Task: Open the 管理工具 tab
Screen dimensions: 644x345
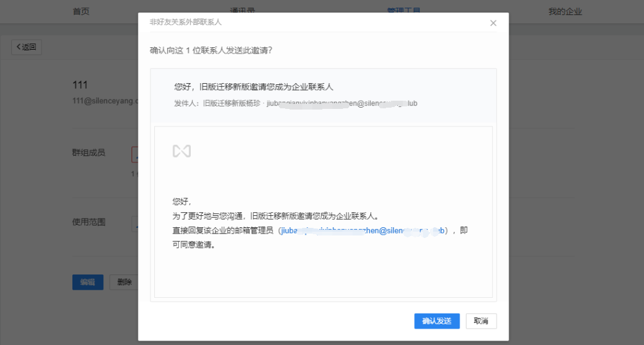Action: 404,11
